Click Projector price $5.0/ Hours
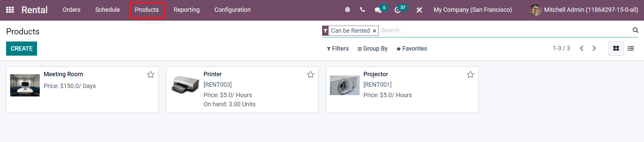This screenshot has height=142, width=644. [388, 95]
